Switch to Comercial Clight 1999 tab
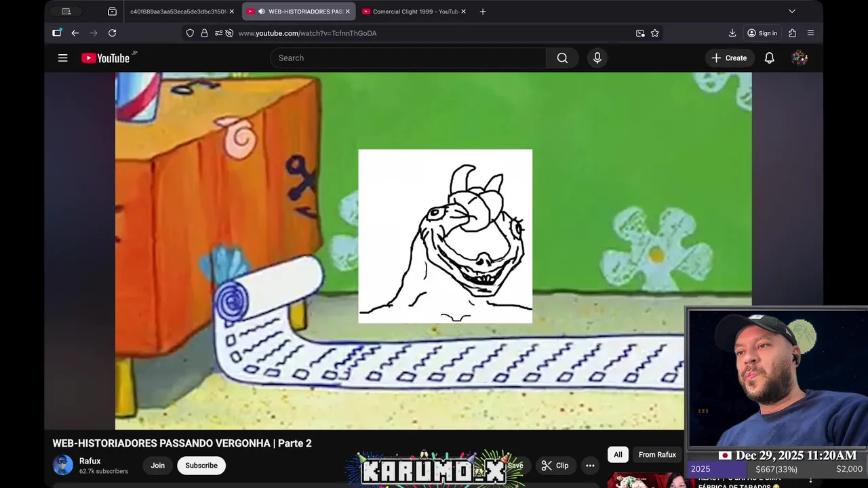The height and width of the screenshot is (488, 868). tap(415, 12)
